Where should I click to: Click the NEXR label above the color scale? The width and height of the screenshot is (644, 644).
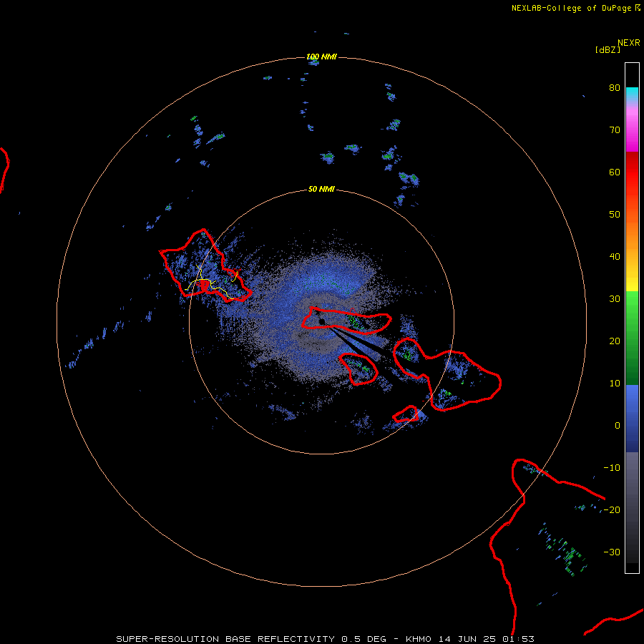pos(629,43)
